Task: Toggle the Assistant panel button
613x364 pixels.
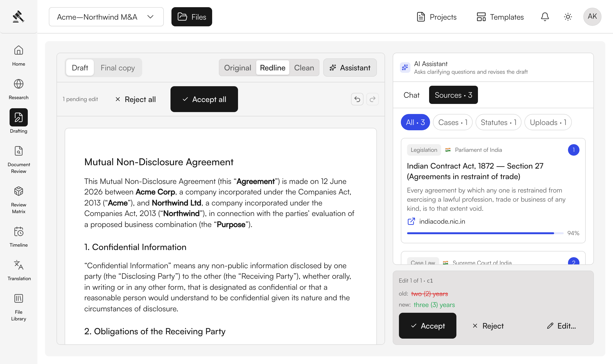Action: click(x=350, y=68)
